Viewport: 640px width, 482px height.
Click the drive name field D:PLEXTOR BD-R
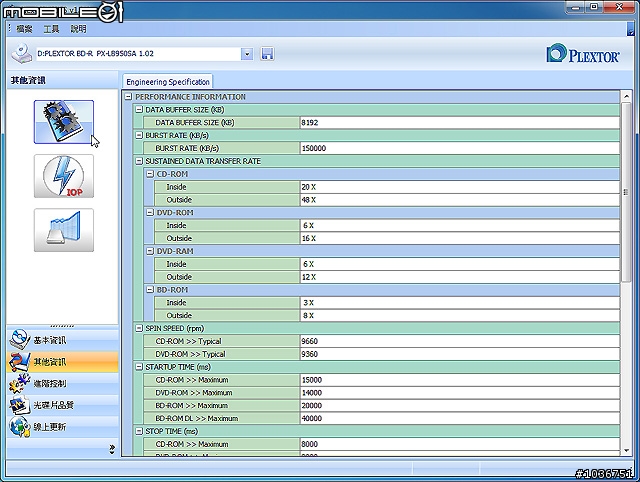(138, 53)
